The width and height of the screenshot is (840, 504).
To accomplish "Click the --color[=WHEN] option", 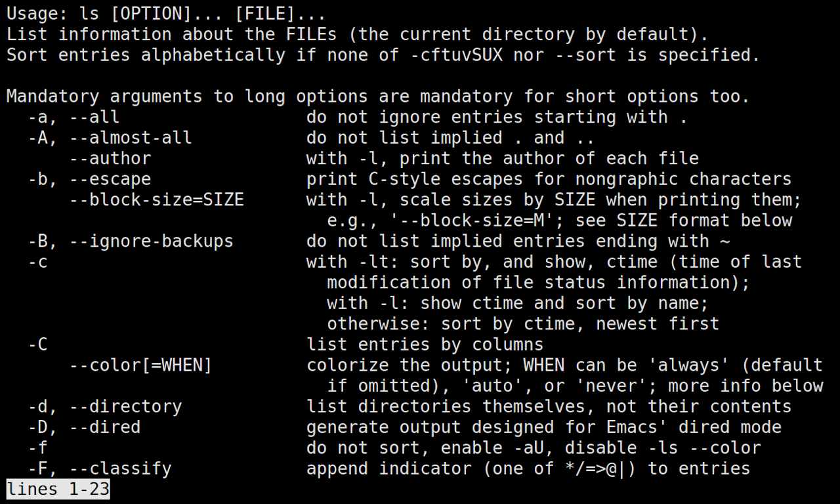I will coord(141,365).
